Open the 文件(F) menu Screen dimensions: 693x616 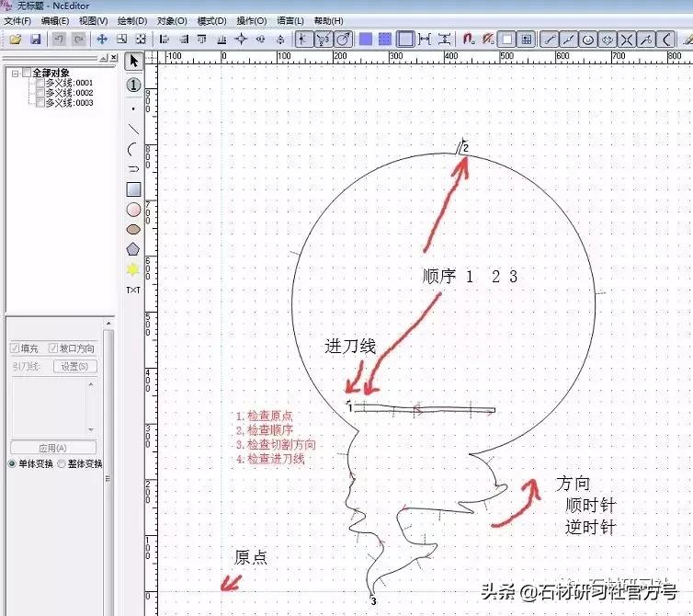(17, 20)
